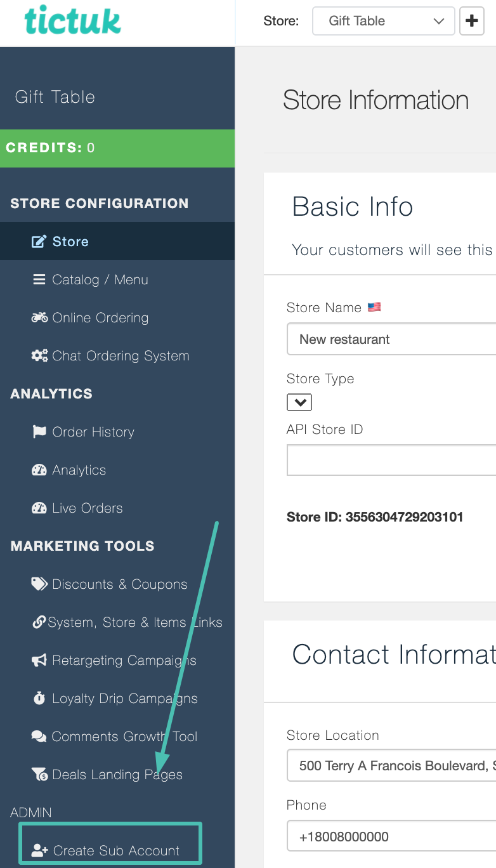Click the Loyalty Drip Campaigns stopwatch icon

pos(39,699)
